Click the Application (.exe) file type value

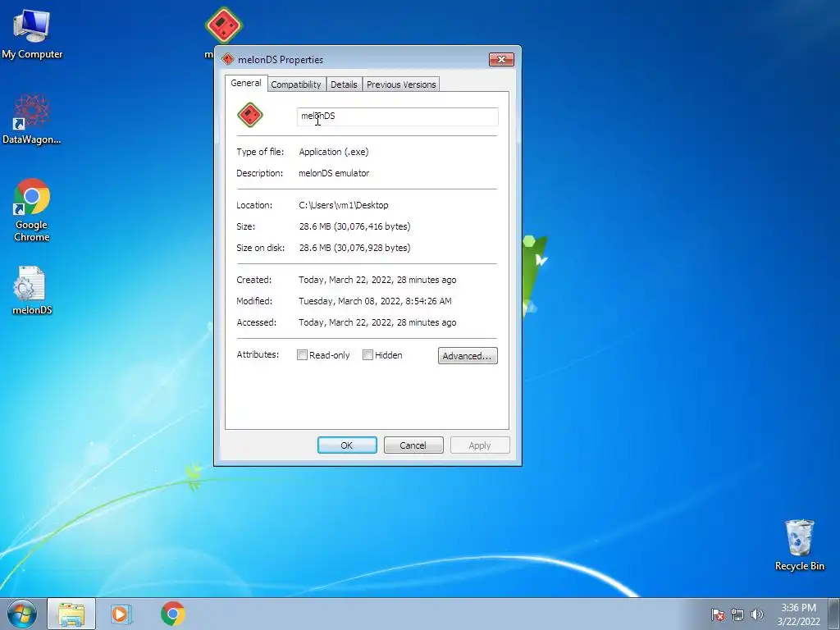(x=334, y=152)
